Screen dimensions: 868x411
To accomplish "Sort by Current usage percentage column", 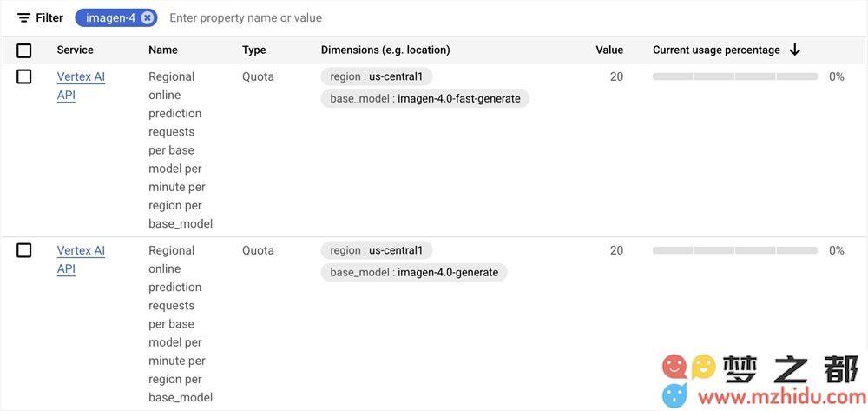I will [x=716, y=50].
